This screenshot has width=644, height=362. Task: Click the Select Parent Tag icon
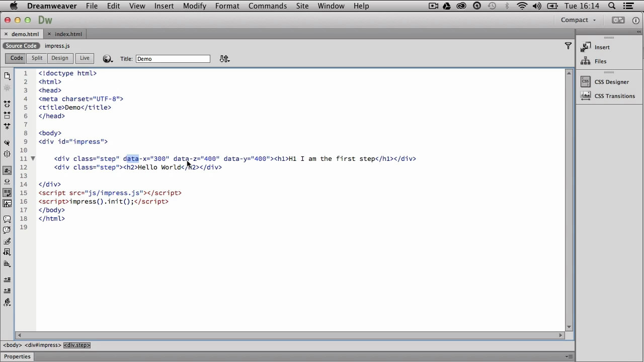click(7, 143)
